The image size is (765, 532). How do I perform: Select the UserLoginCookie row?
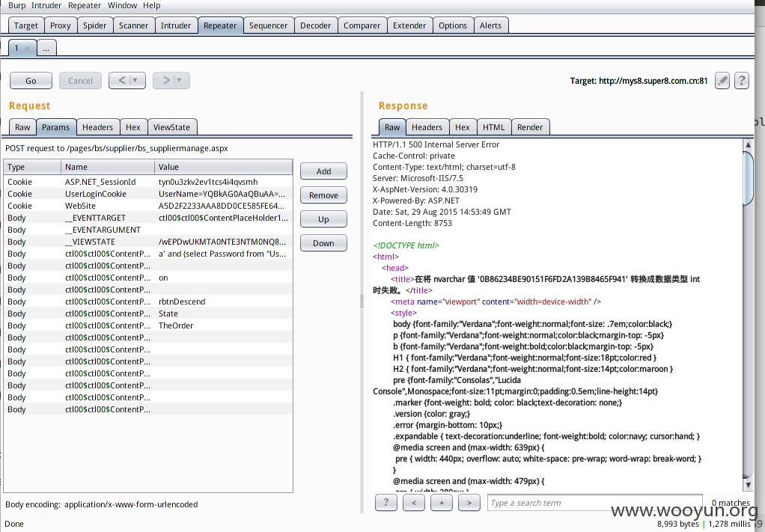click(148, 194)
